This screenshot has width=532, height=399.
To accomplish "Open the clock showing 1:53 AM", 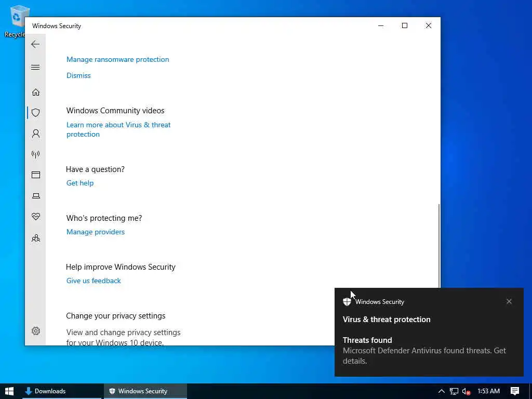I will pos(488,391).
